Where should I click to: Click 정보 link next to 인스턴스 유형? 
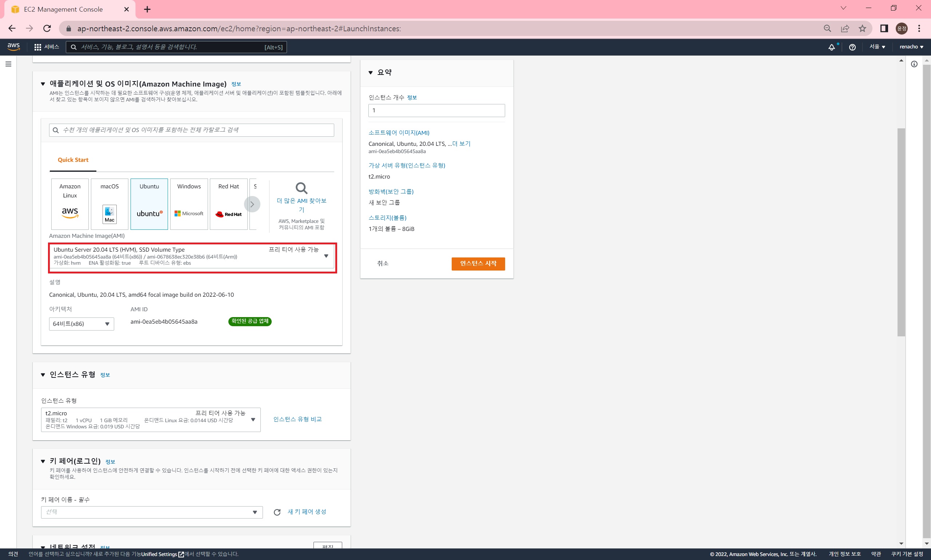point(105,375)
